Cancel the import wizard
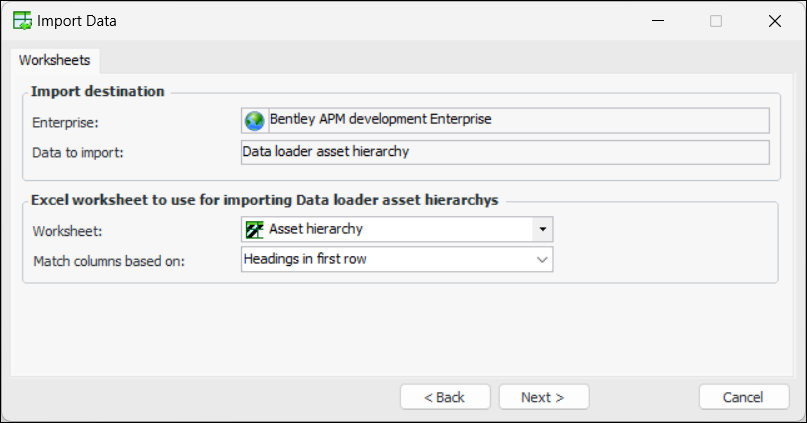The height and width of the screenshot is (423, 807). point(744,397)
